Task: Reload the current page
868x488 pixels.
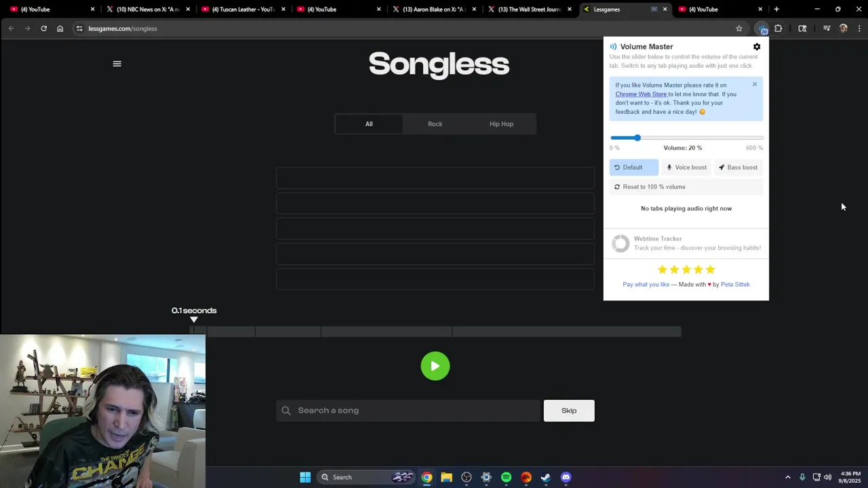Action: [x=43, y=28]
